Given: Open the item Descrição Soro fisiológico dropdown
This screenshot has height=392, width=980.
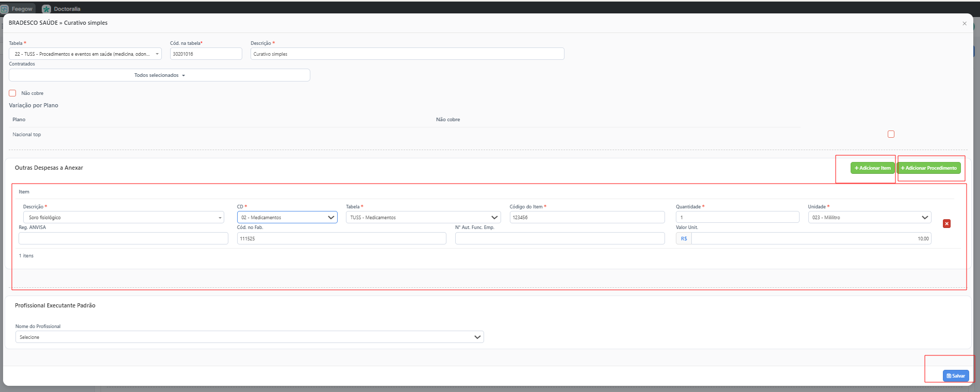Looking at the screenshot, I should [x=124, y=217].
